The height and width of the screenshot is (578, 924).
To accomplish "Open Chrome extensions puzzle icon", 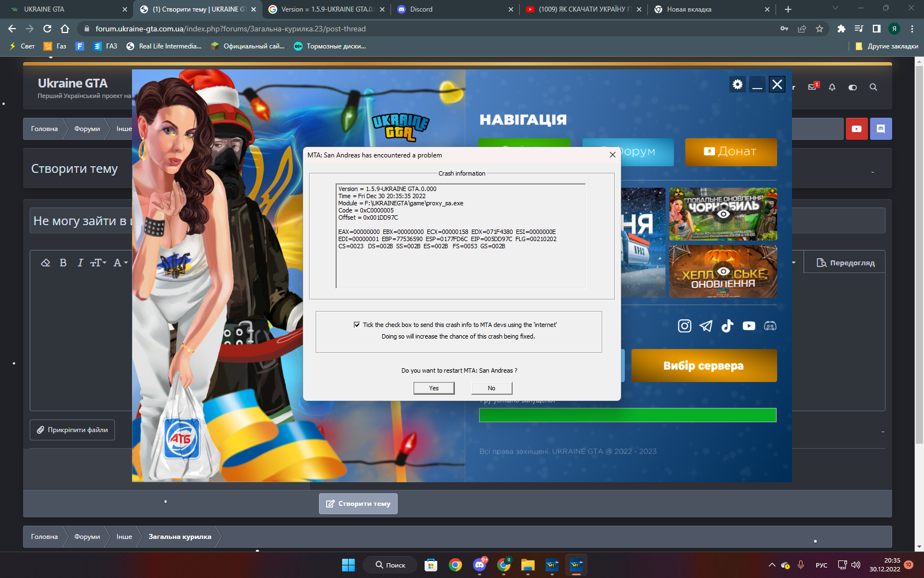I will pos(841,29).
